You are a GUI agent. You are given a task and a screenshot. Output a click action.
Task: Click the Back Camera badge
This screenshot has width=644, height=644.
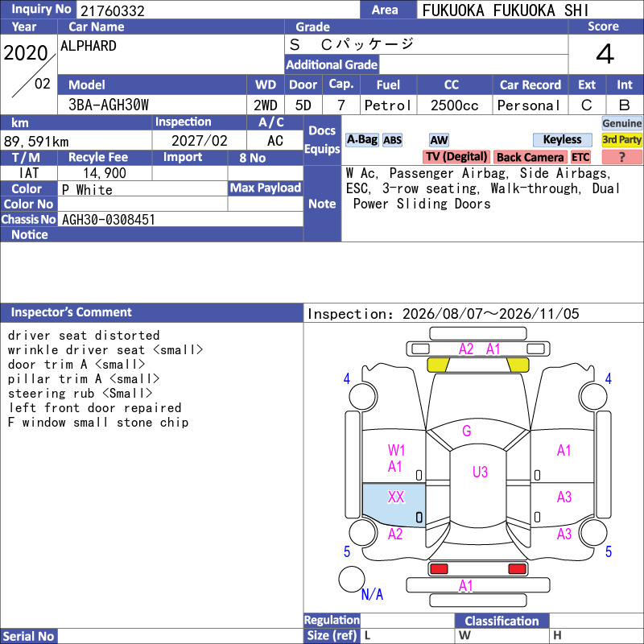click(530, 157)
